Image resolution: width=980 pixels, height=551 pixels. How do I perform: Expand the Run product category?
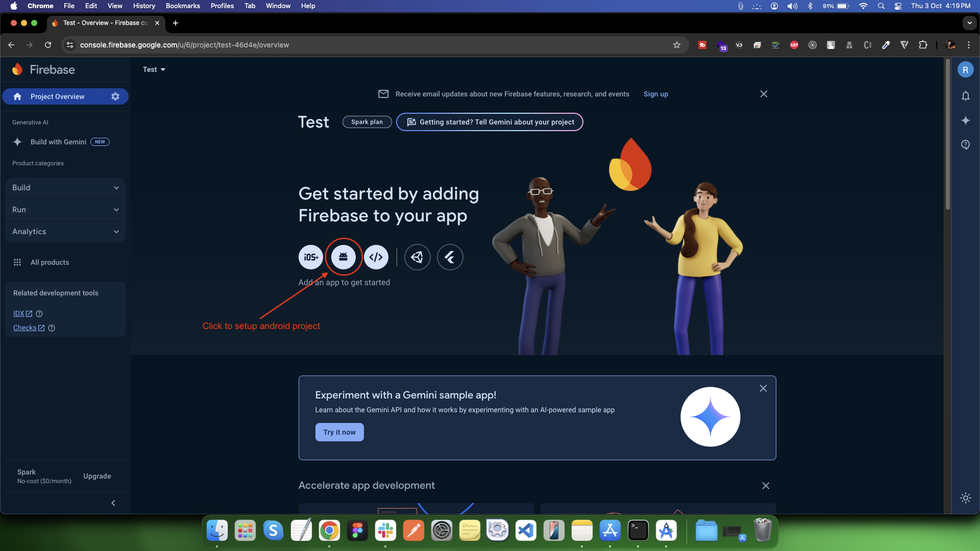(x=65, y=209)
